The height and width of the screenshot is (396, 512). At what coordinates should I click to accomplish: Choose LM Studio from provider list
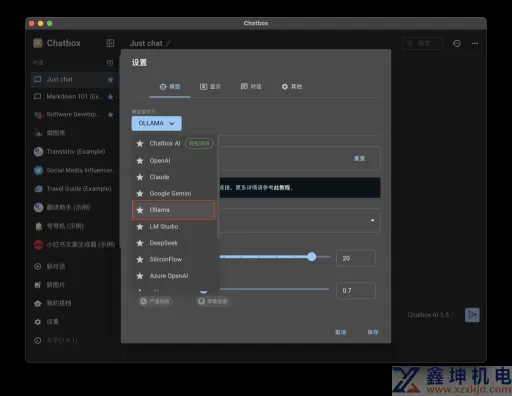(x=174, y=227)
